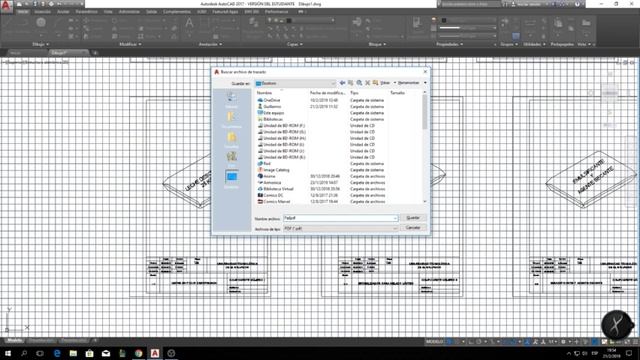
Task: Switch to the Administrar ribbon tab
Action: 129,12
